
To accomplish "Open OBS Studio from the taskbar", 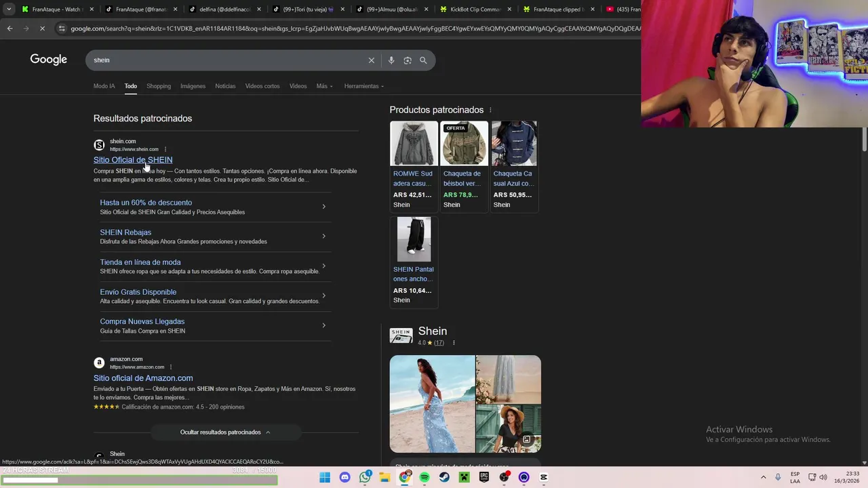I will click(x=504, y=477).
